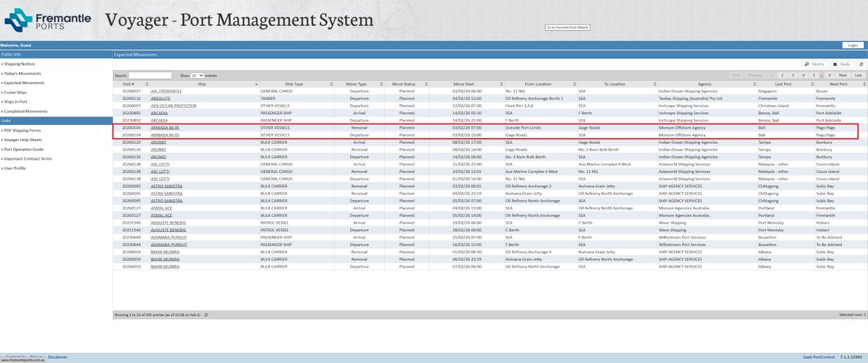Click the Disclaimer footer link
Image resolution: width=868 pixels, height=363 pixels.
coord(58,356)
